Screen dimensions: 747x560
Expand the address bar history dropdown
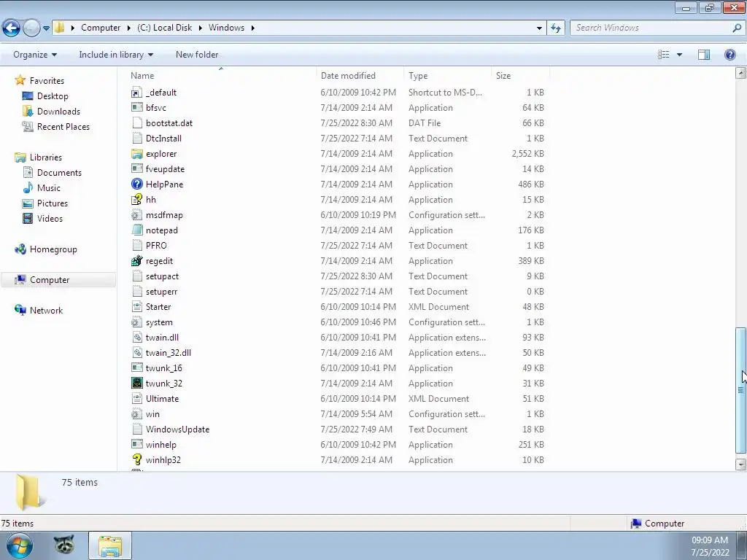(x=539, y=28)
